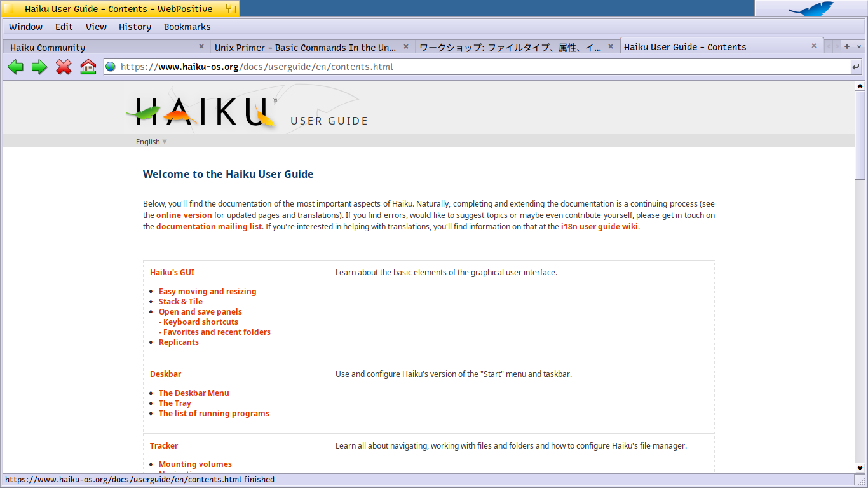
Task: Open the History menu
Action: click(x=135, y=27)
